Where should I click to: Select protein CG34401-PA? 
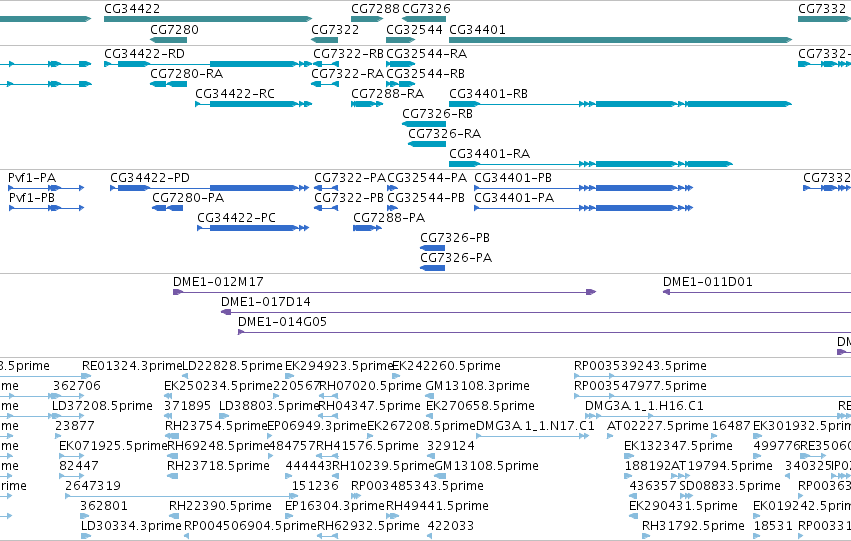coord(514,198)
